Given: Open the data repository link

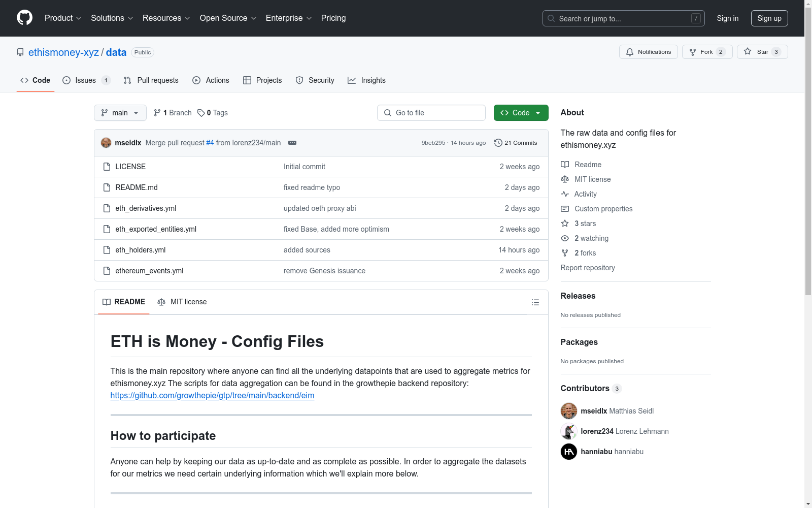Looking at the screenshot, I should 116,52.
